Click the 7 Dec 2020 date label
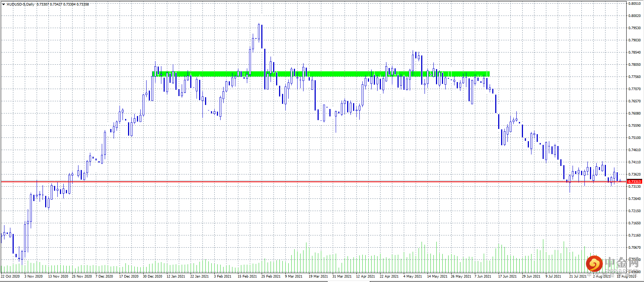Screen dimensions: 644x282 (104, 276)
